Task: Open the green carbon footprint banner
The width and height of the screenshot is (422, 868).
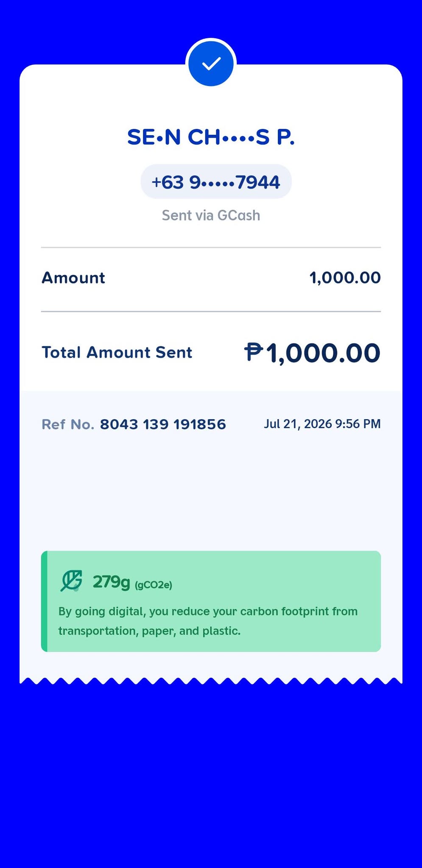Action: (x=211, y=601)
